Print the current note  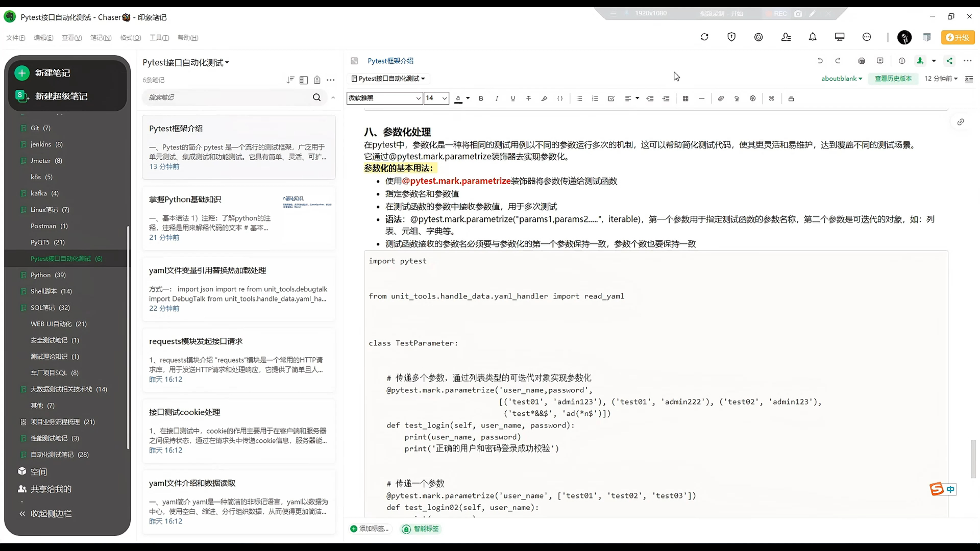point(862,61)
